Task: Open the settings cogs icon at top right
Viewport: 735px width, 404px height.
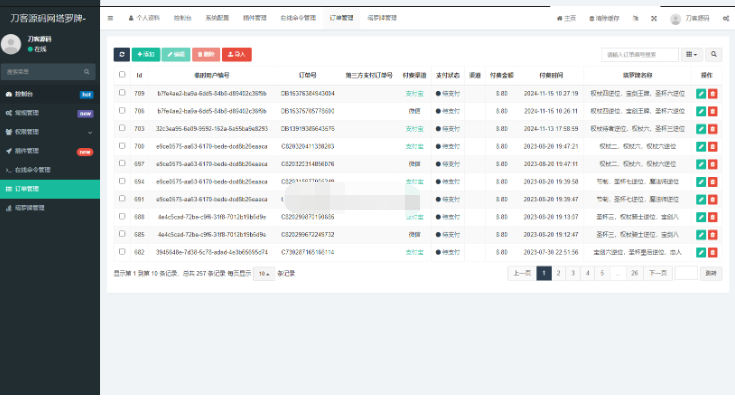Action: click(x=726, y=18)
